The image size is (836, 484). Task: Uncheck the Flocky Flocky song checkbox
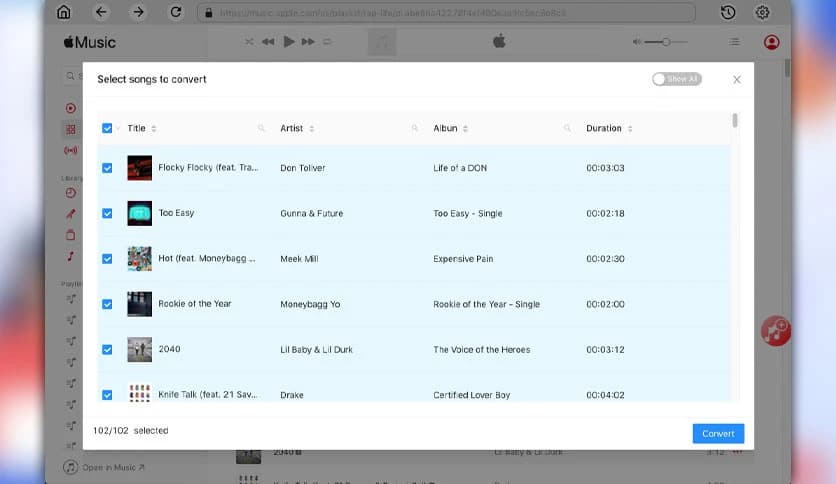107,168
